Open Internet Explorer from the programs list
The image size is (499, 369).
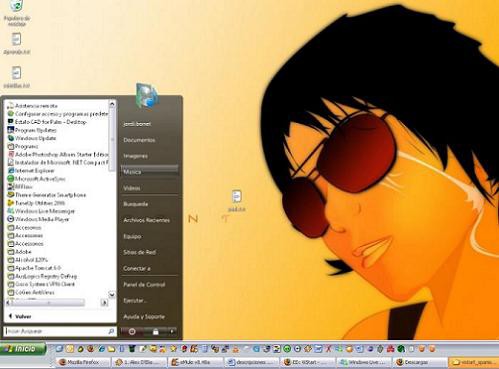(31, 170)
